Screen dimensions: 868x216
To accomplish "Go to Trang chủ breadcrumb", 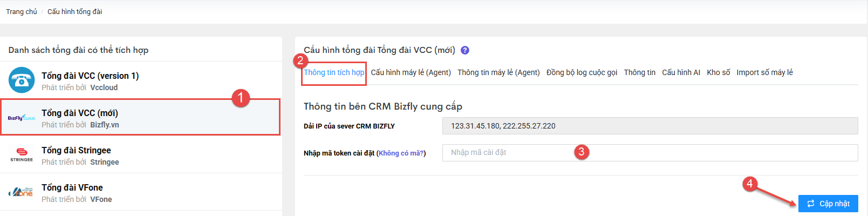I will (x=22, y=11).
